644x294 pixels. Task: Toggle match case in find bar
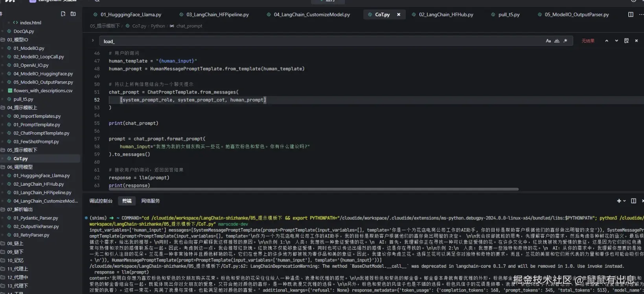[548, 41]
